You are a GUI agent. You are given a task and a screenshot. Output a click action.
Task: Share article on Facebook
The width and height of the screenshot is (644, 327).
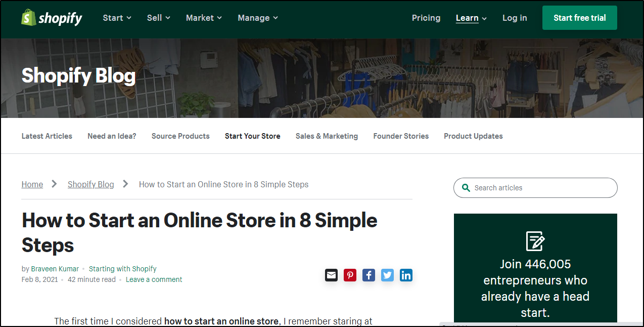[369, 275]
